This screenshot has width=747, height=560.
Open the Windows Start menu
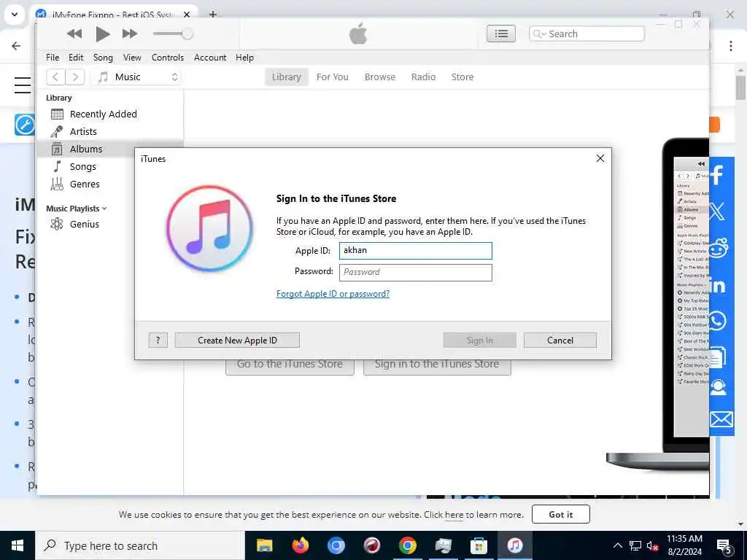point(18,545)
